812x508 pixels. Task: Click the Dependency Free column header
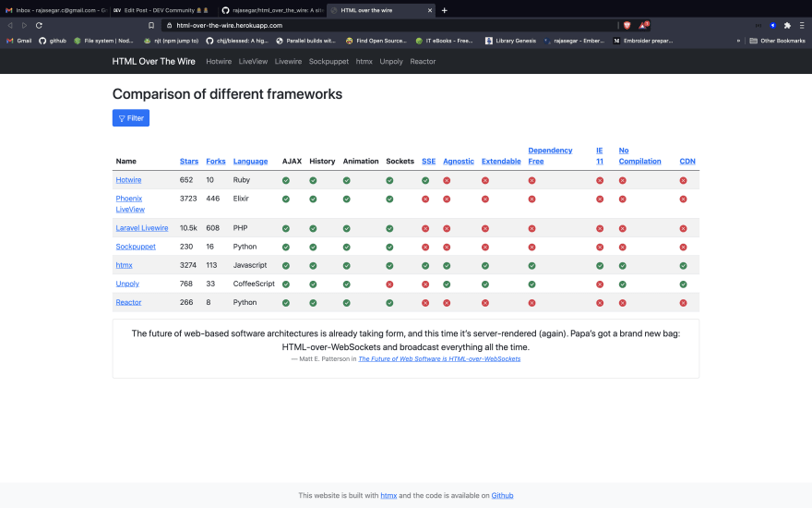point(550,155)
